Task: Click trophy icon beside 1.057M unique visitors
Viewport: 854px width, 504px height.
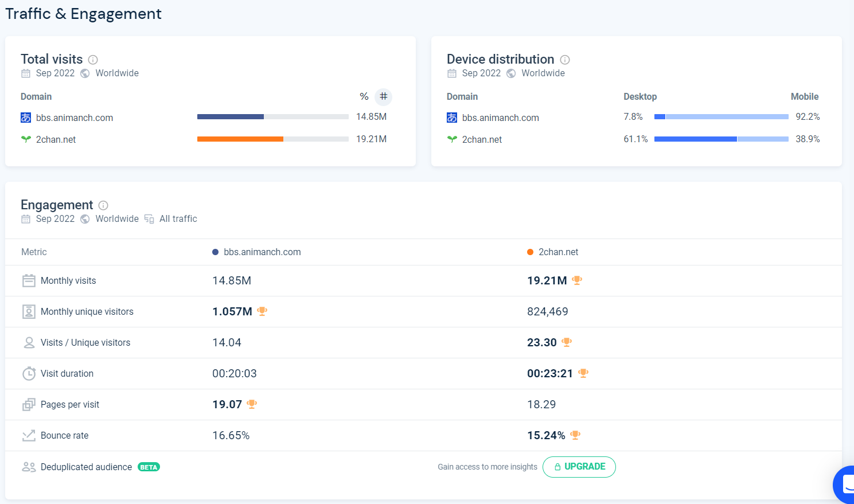Action: [x=262, y=311]
